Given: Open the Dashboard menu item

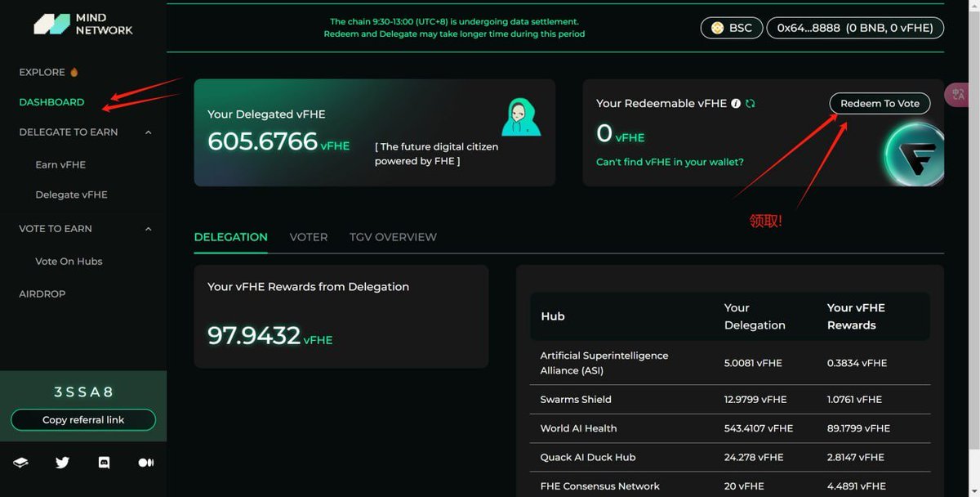Looking at the screenshot, I should (x=51, y=102).
